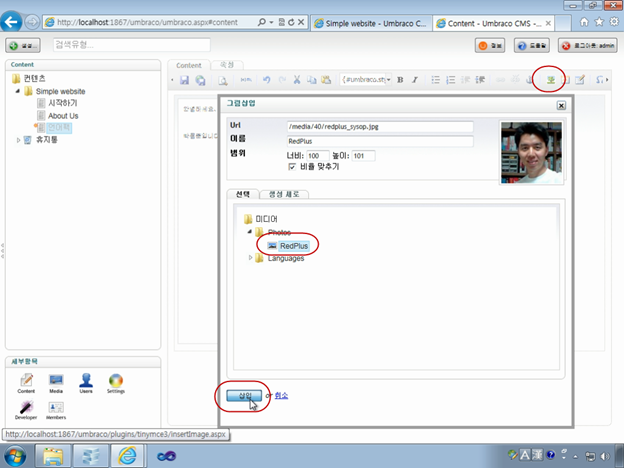The image size is (624, 468).
Task: Toggle the HTML source view icon
Action: [246, 80]
